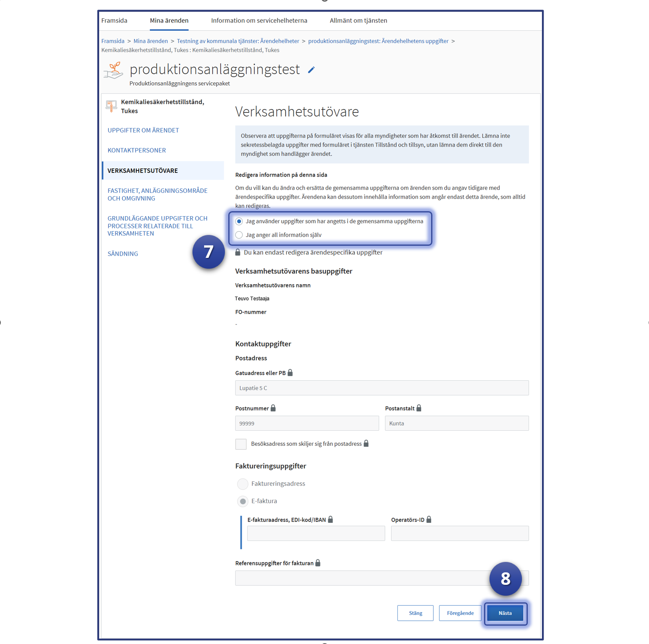Check 'Besöksadress som skiljer sig från postadress'
Screen dimensions: 649x644
241,444
